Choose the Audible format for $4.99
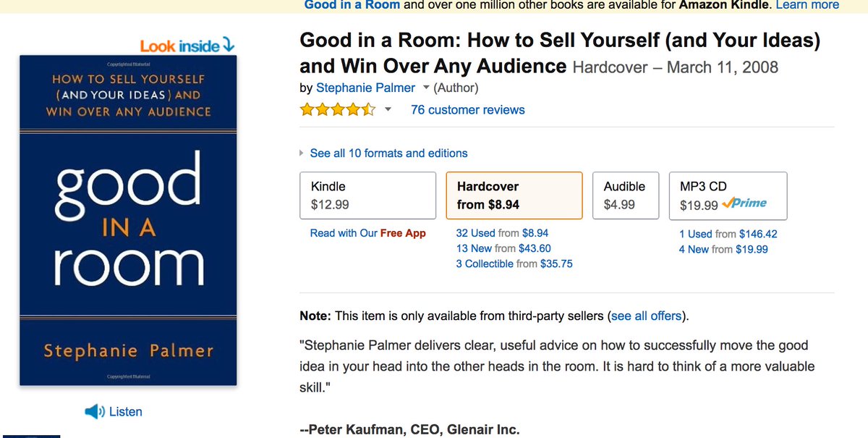Viewport: 868px width, 438px height. 626,195
